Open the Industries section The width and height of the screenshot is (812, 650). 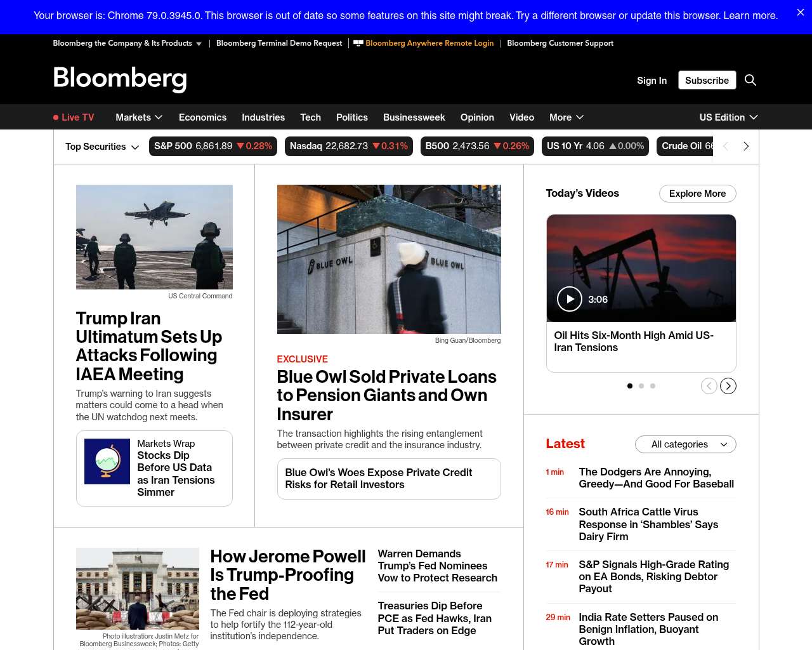click(x=263, y=117)
